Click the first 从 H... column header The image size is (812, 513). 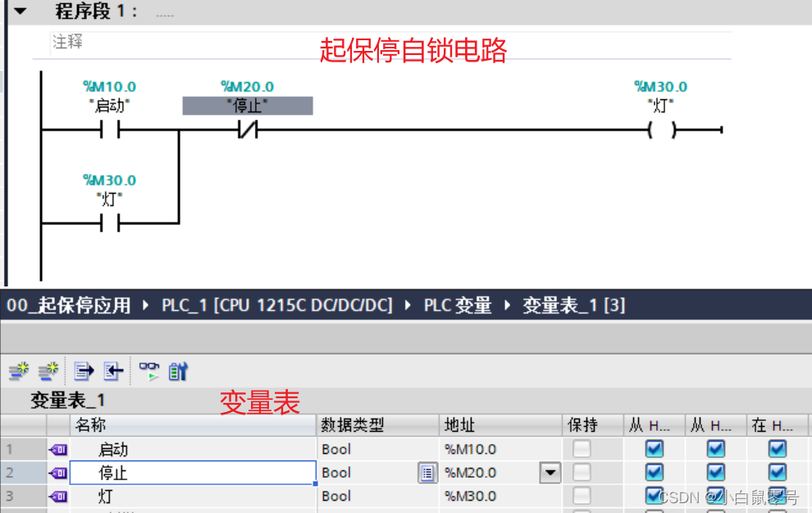(655, 425)
